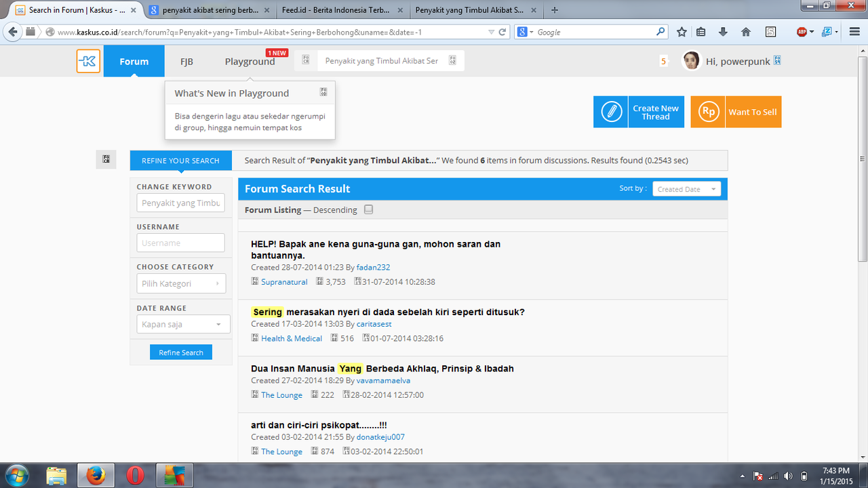The width and height of the screenshot is (868, 488).
Task: Click the site search icon in Kaskus bar
Action: [x=452, y=60]
